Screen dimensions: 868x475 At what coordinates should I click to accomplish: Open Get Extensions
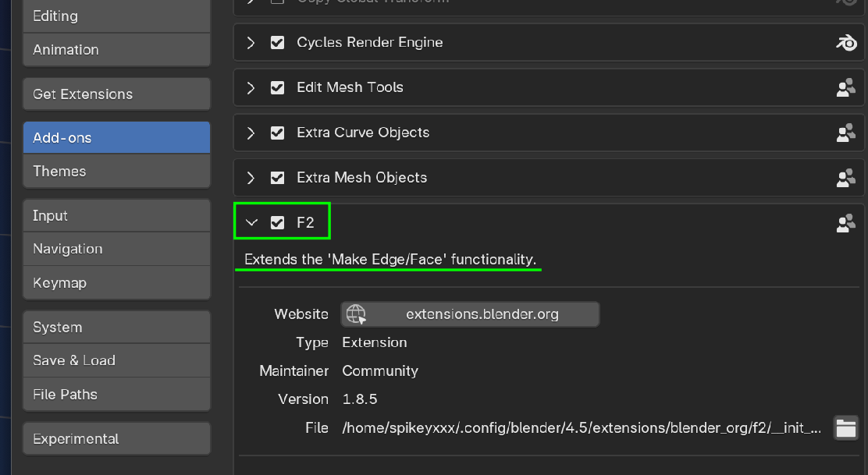(x=116, y=94)
